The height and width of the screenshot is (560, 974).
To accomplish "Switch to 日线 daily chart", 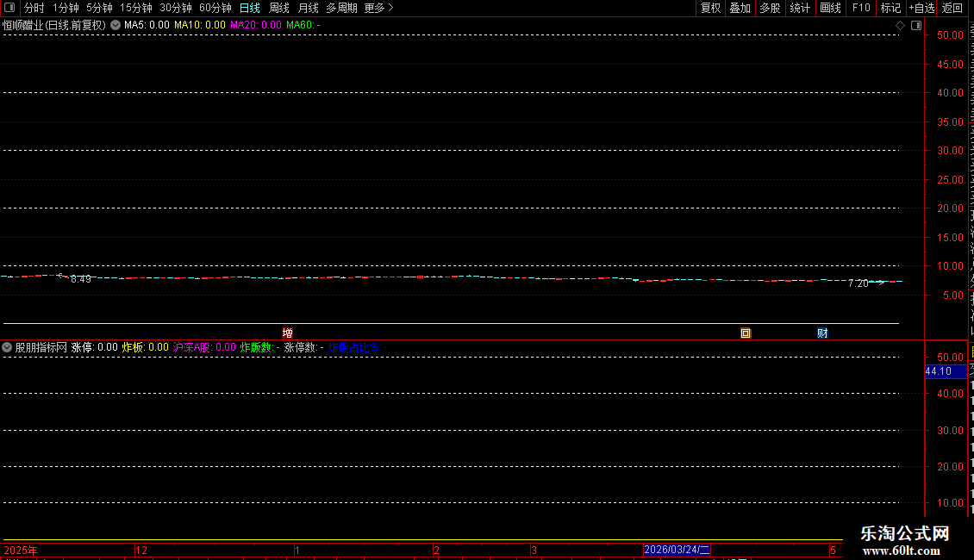I will tap(250, 8).
